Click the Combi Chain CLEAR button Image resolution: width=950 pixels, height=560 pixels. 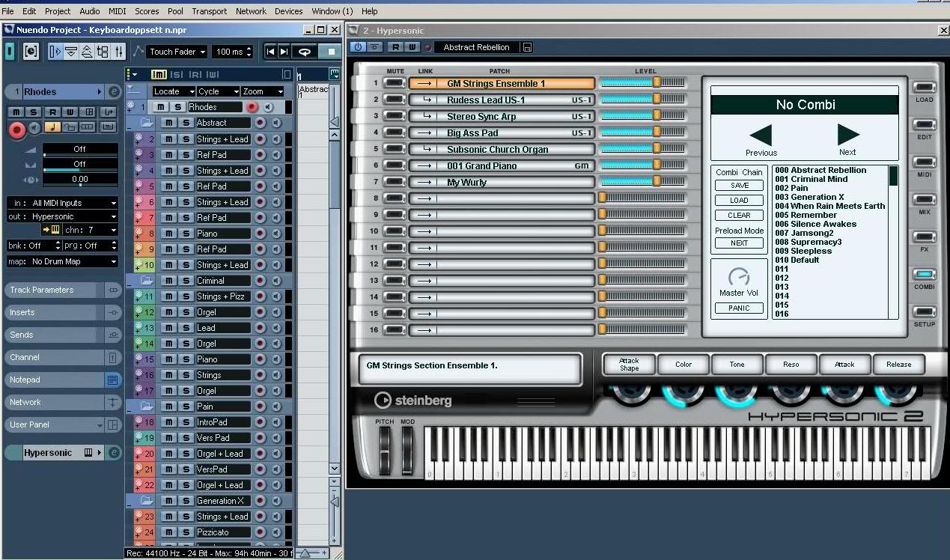tap(739, 215)
